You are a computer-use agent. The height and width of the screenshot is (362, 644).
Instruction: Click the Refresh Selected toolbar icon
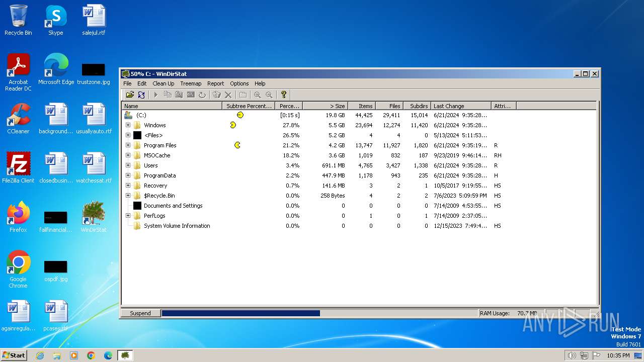[x=202, y=95]
